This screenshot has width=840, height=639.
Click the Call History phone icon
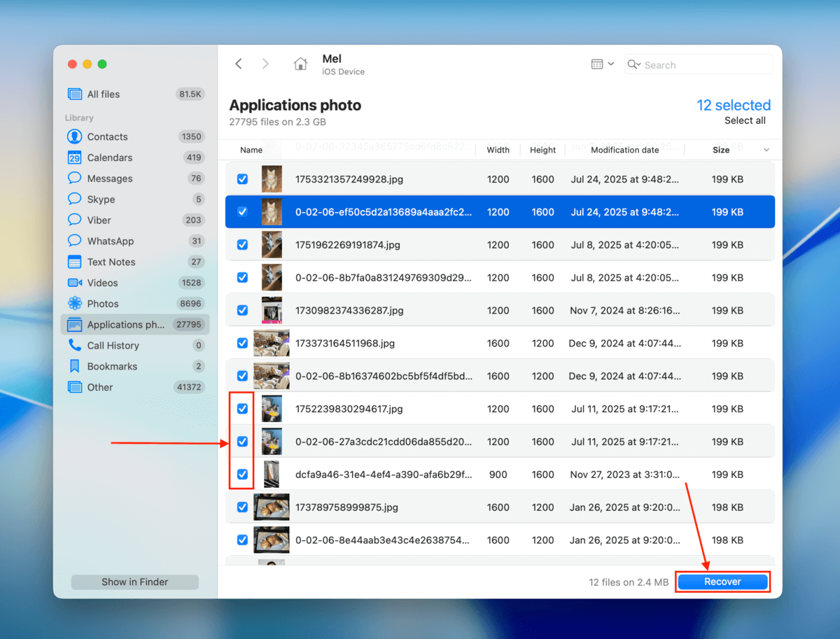(x=75, y=346)
